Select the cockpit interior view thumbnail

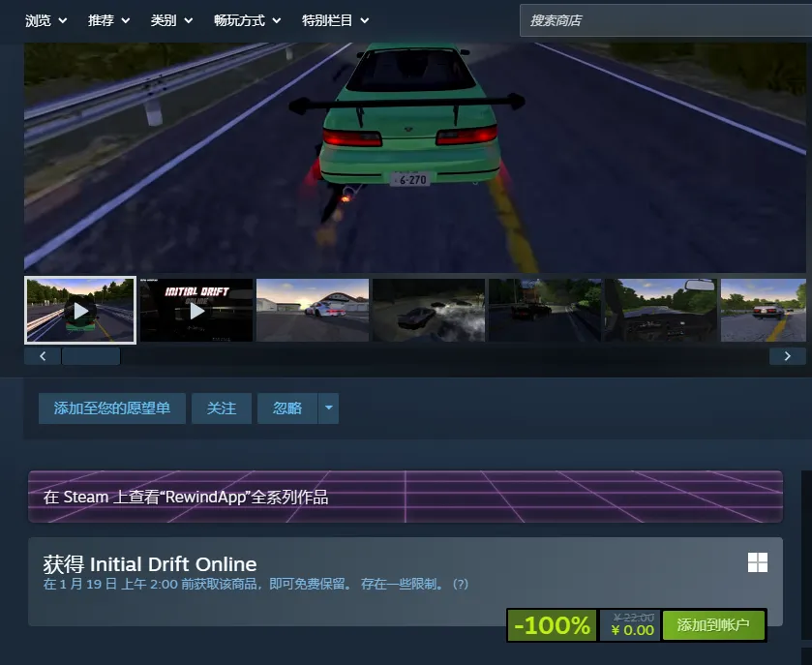(x=661, y=310)
